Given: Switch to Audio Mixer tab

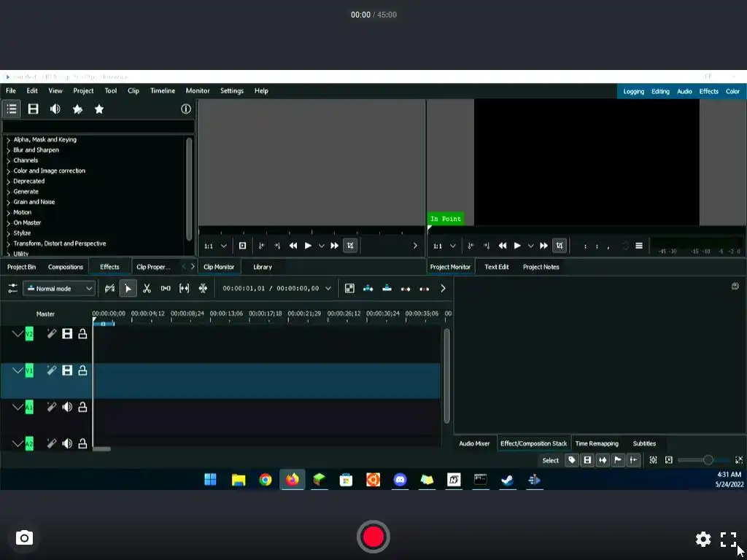Looking at the screenshot, I should [474, 443].
